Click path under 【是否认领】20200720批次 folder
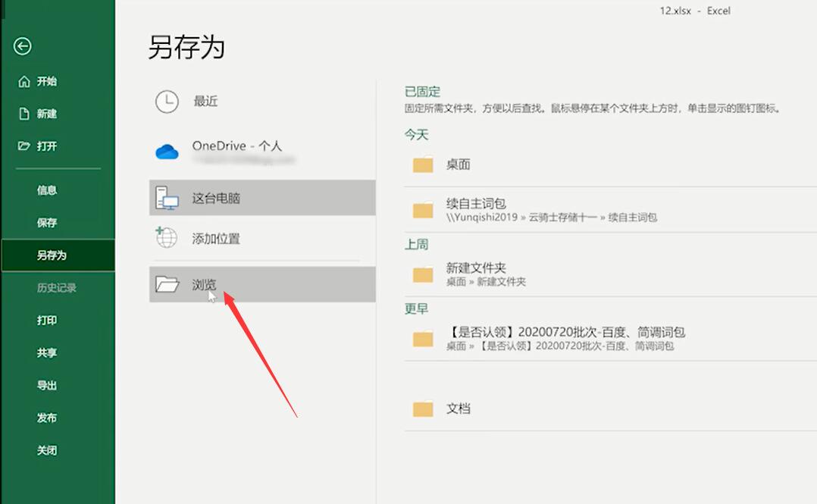The height and width of the screenshot is (504, 817). (559, 346)
